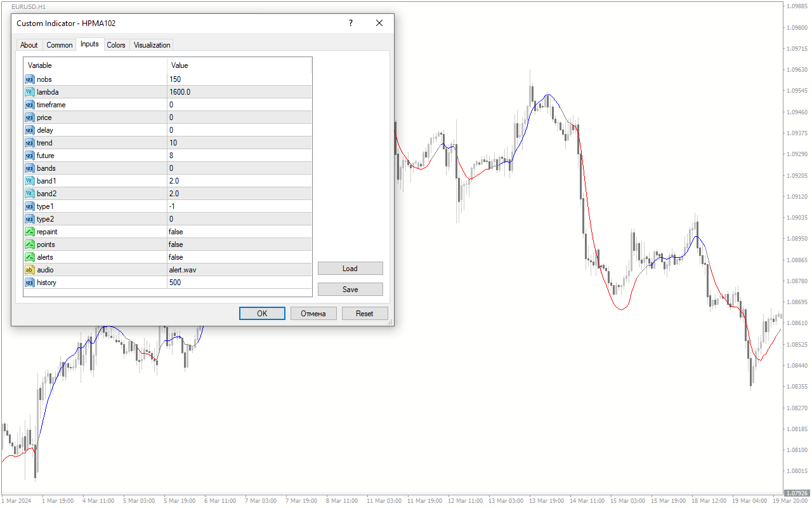This screenshot has height=508, width=812.
Task: Toggle the repaint value false
Action: point(240,232)
